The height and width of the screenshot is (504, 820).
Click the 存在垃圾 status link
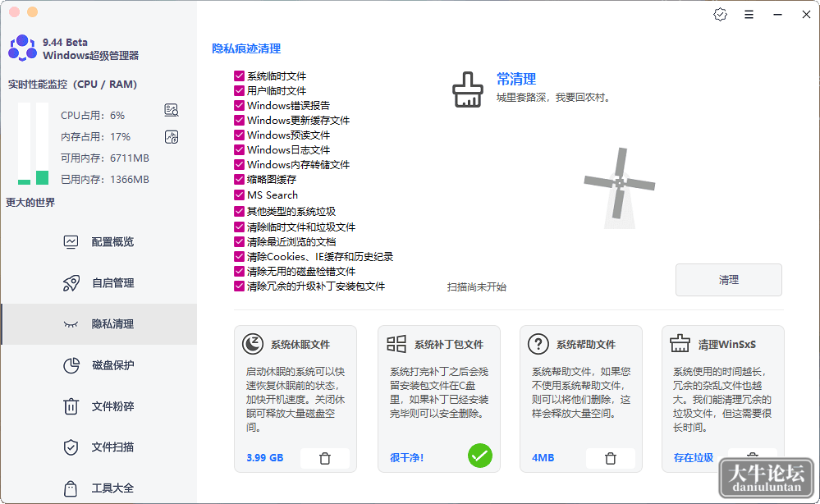pos(694,458)
